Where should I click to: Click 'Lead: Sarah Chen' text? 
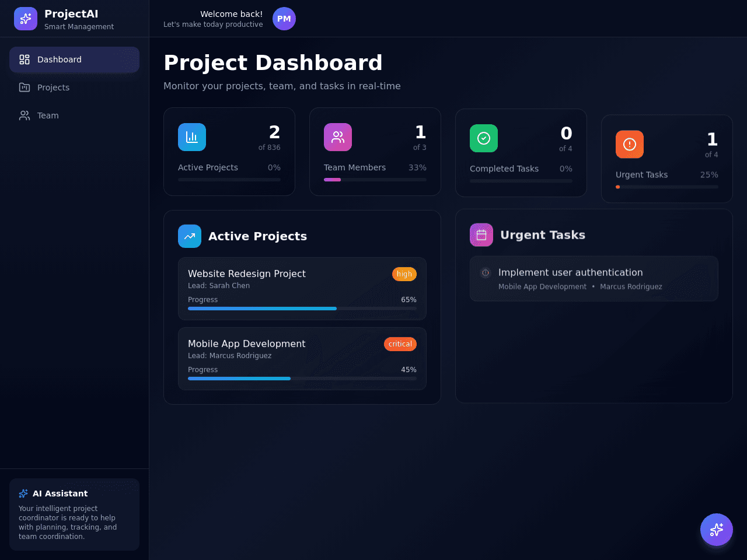[219, 286]
